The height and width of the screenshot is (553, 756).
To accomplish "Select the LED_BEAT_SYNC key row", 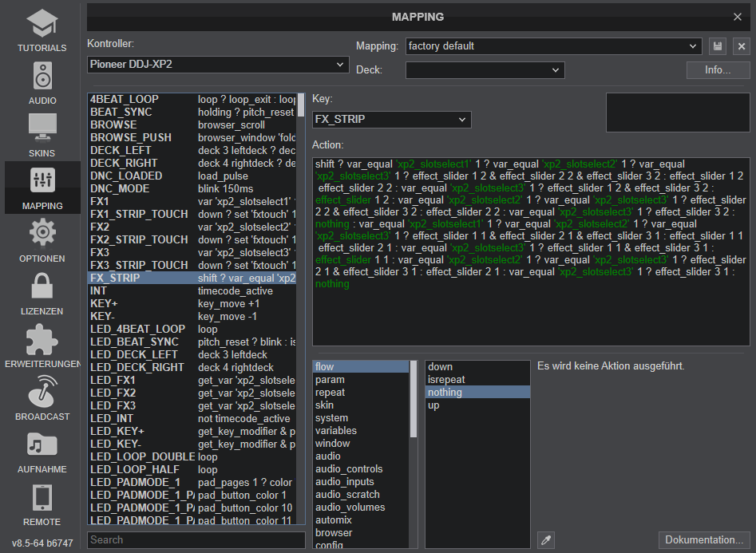I will click(x=192, y=342).
